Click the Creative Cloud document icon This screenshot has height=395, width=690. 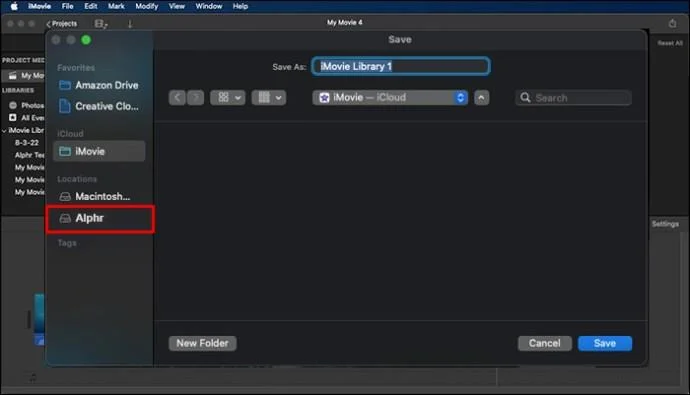click(65, 106)
